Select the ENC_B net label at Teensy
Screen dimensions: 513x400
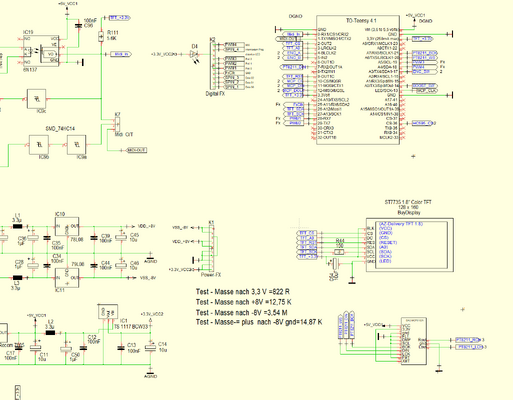point(293,58)
